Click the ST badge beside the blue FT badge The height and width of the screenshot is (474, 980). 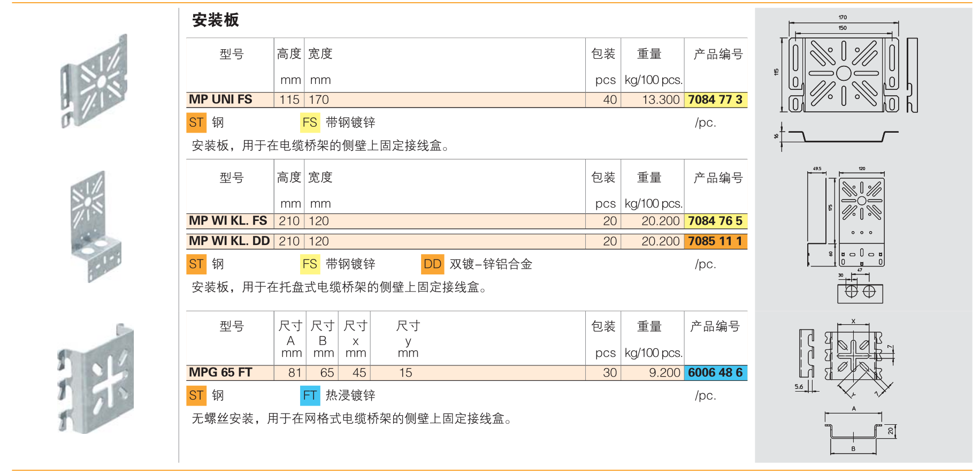point(196,395)
